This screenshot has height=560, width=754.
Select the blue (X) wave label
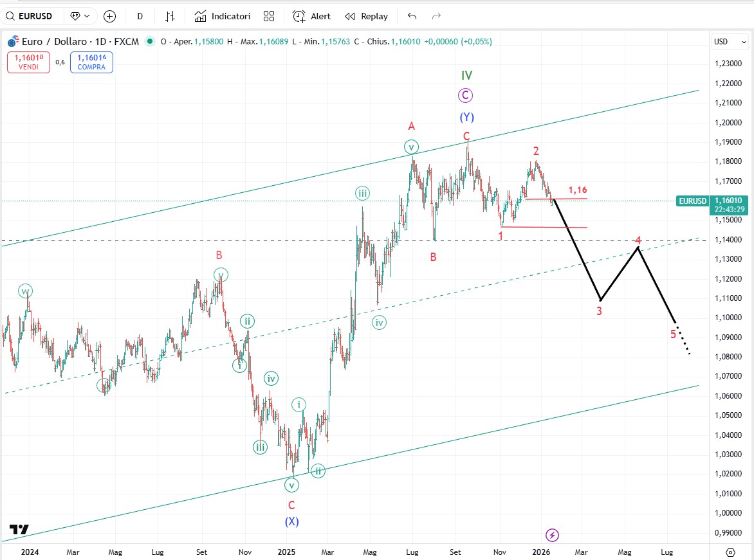click(292, 521)
